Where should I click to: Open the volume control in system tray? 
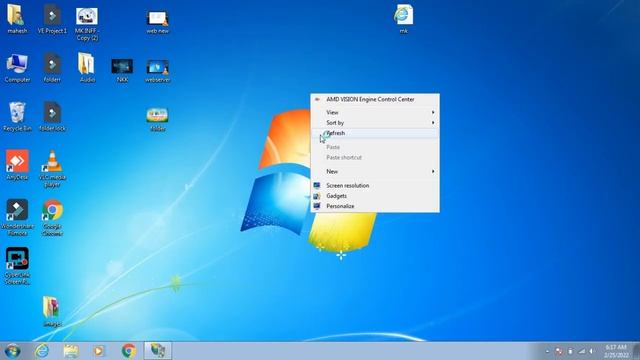click(591, 351)
